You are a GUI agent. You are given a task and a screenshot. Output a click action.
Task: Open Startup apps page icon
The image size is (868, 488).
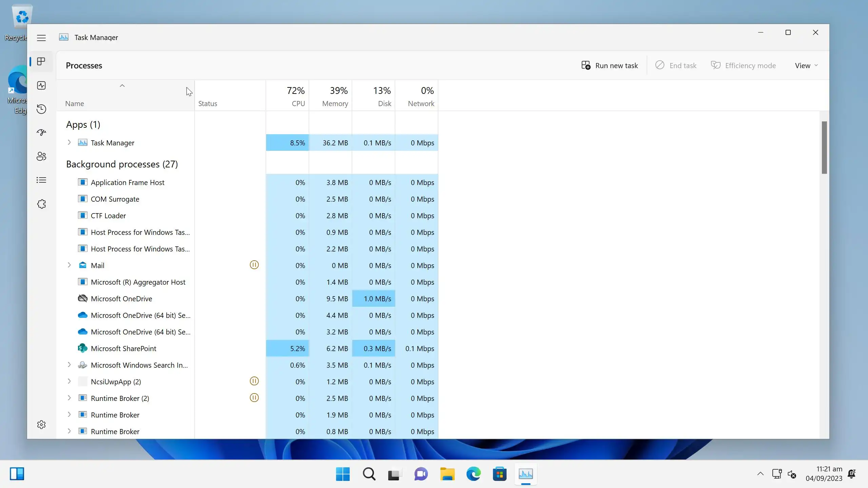(41, 133)
